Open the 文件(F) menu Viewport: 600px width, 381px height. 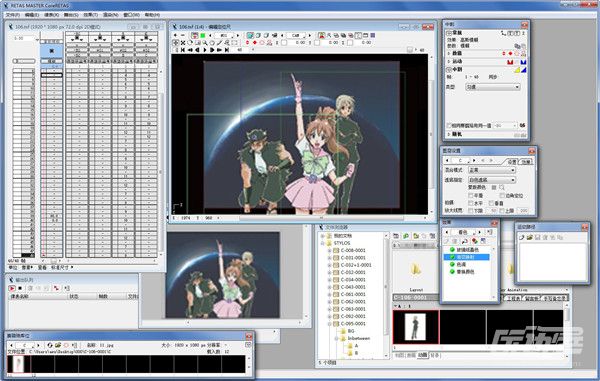coord(13,15)
